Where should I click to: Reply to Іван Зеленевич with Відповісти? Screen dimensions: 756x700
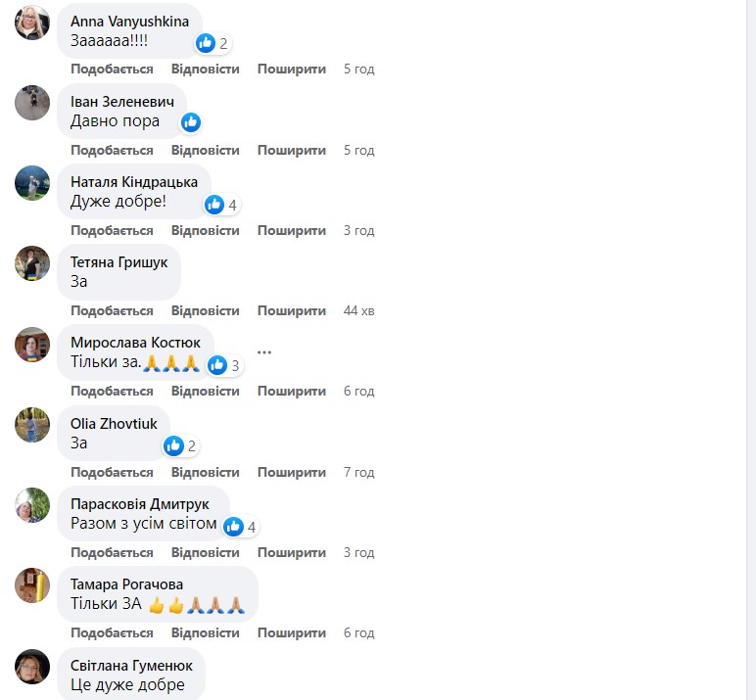click(x=206, y=151)
